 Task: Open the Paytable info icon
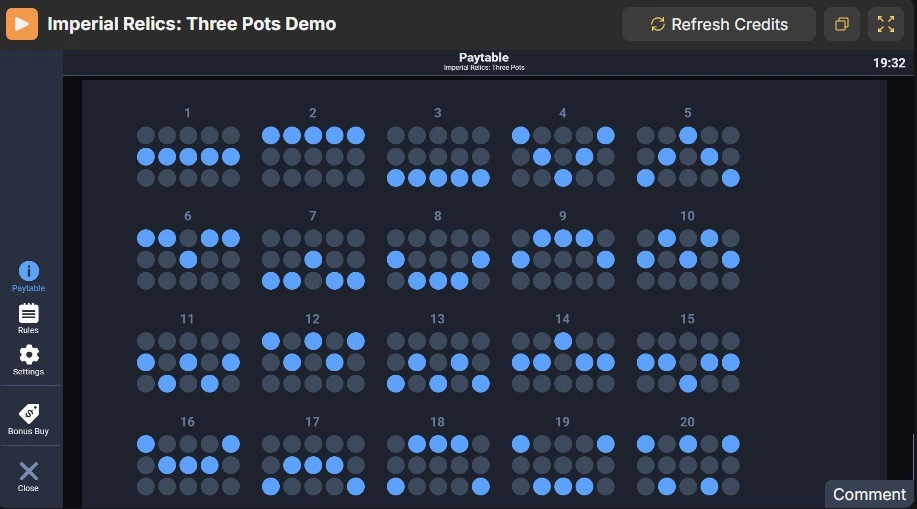[x=29, y=271]
